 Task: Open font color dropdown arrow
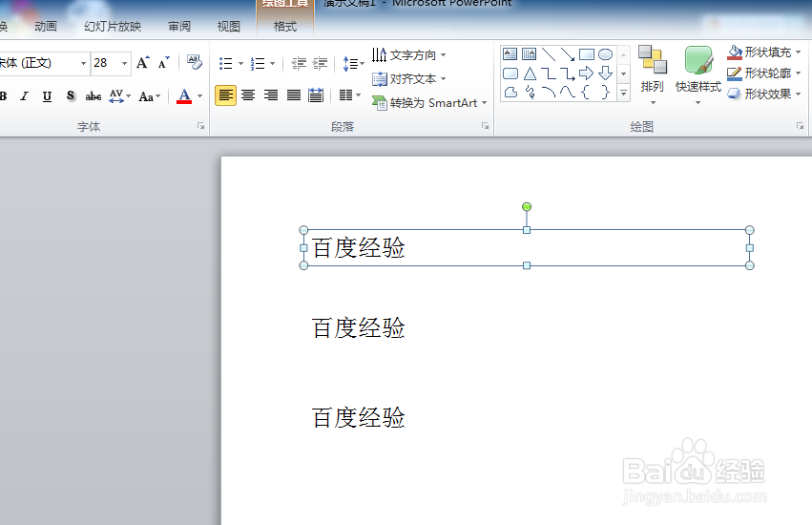coord(199,95)
